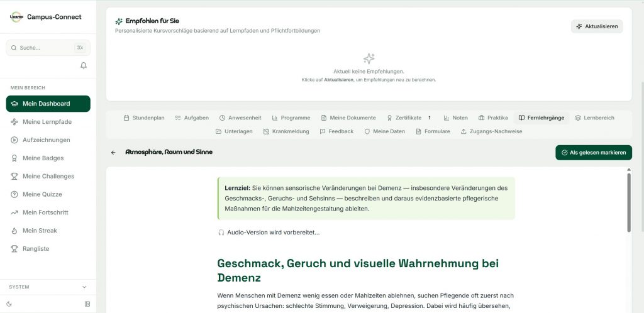Click the 'Audio-Version wird vorbereitet...' text
Viewport: 644px width, 313px height.
coord(273,233)
